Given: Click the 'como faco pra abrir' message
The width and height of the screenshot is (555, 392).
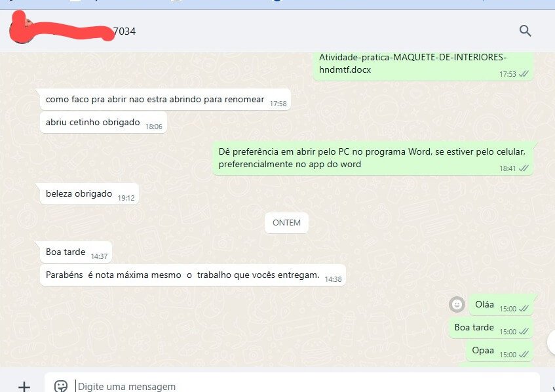Looking at the screenshot, I should [165, 100].
